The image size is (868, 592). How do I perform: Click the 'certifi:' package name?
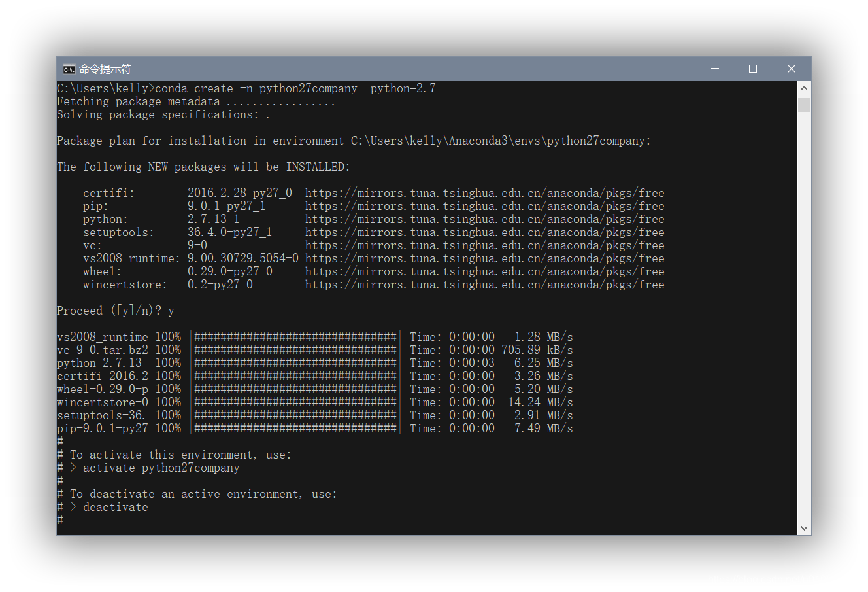point(108,193)
